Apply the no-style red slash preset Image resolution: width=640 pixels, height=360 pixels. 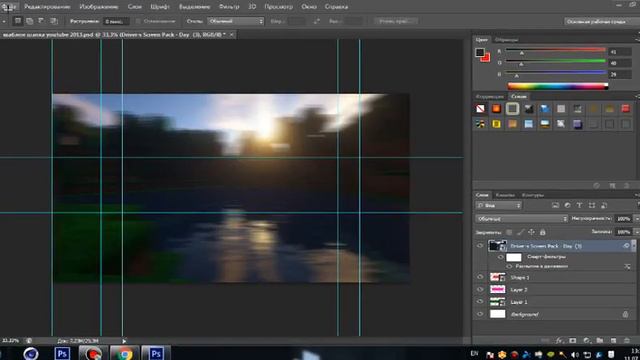[480, 109]
